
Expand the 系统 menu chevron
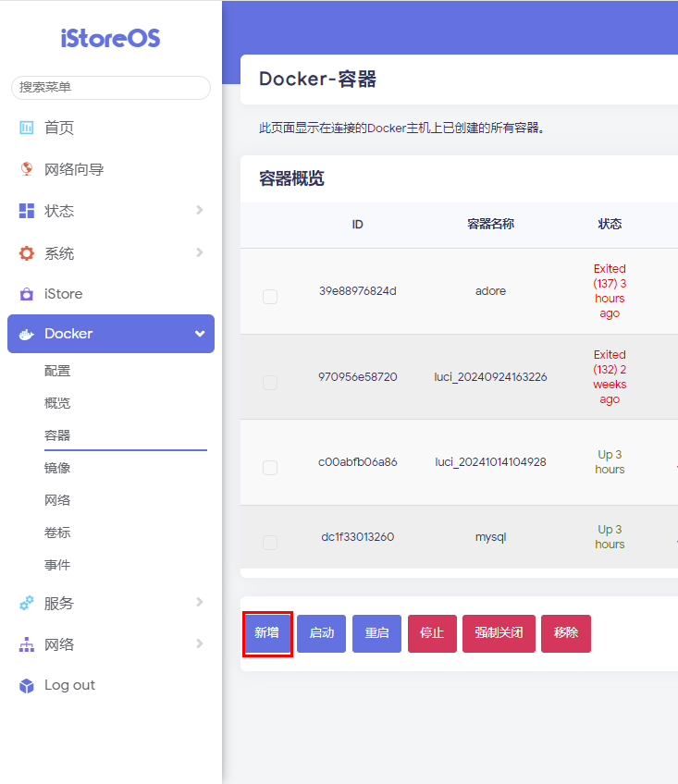199,253
